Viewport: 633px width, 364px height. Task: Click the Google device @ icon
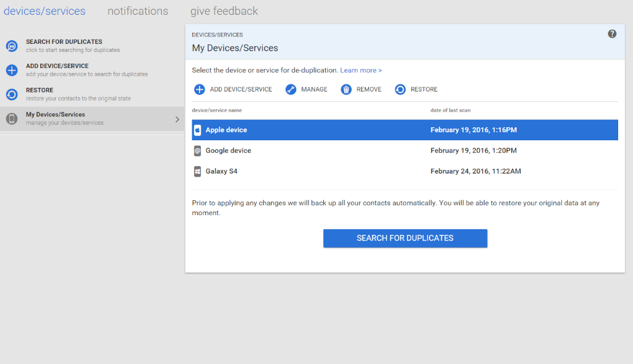(197, 151)
